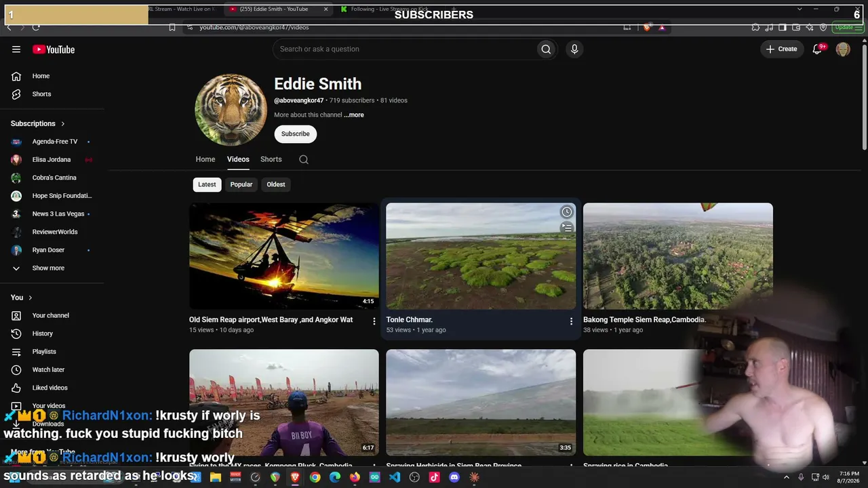Open the notifications bell
The image size is (868, 488).
pos(817,49)
